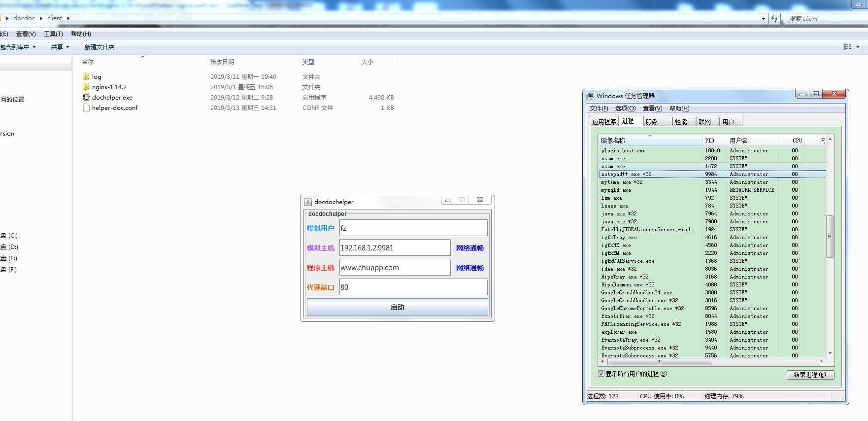Switch to the 应用程序 tab
Image resolution: width=868 pixels, height=421 pixels.
[x=604, y=122]
